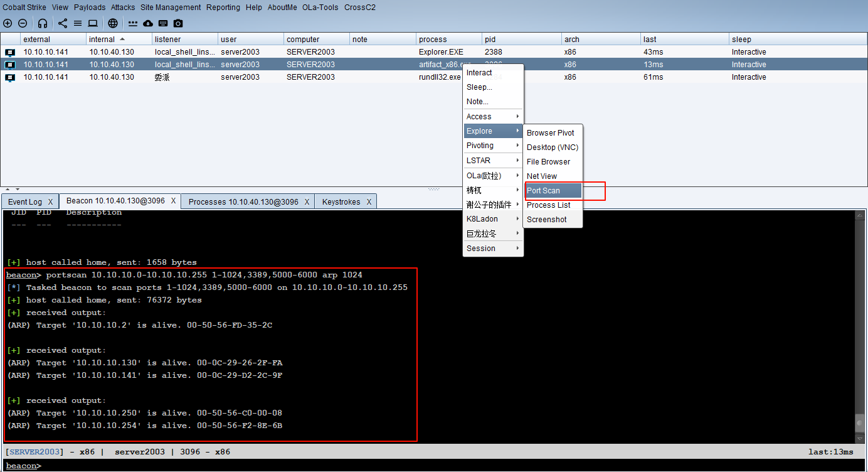The width and height of the screenshot is (868, 472).
Task: Expand the OLa(欧拉) submenu
Action: [493, 176]
